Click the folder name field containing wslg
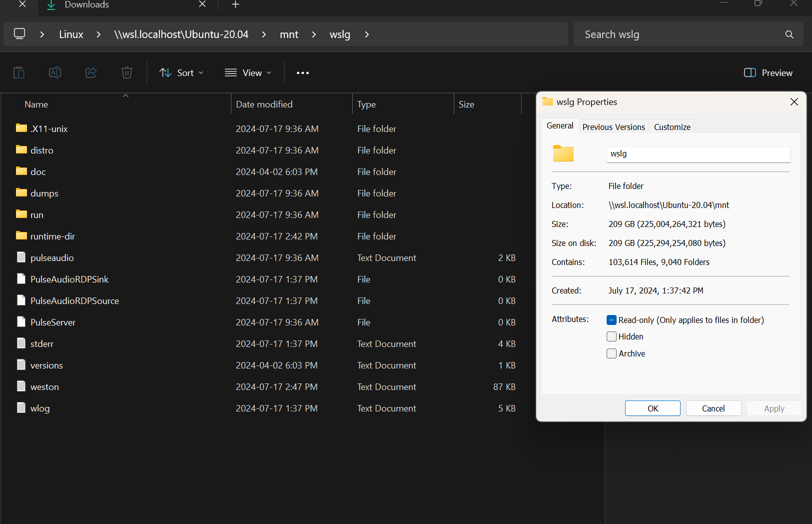This screenshot has height=524, width=812. pyautogui.click(x=698, y=154)
